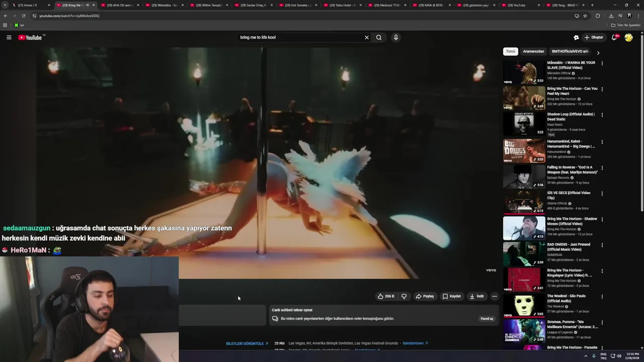Open options for Hanumankind Big Dawgs
Image resolution: width=644 pixels, height=362 pixels.
(x=602, y=142)
